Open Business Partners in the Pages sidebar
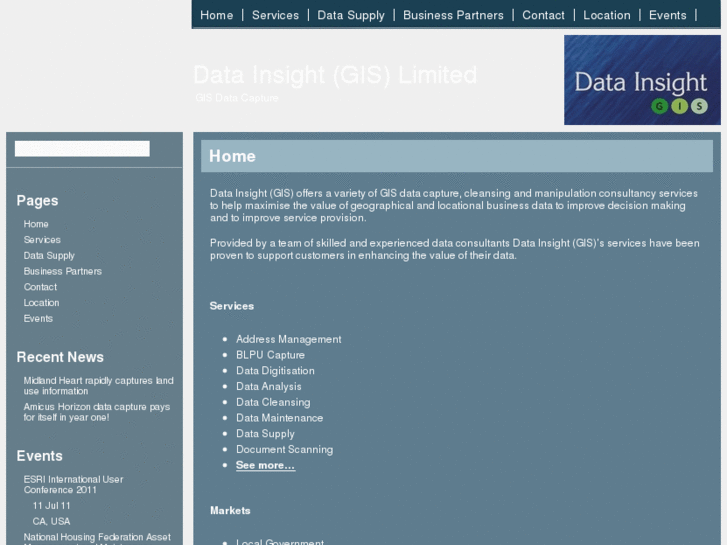The width and height of the screenshot is (727, 545). pos(62,271)
